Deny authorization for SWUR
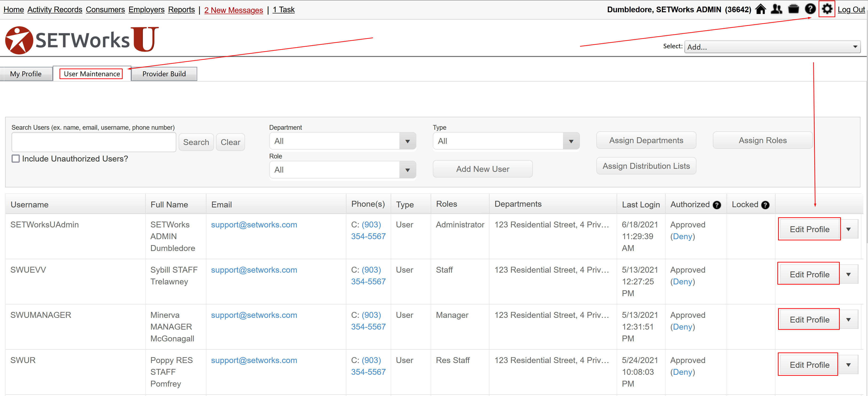Screen dimensions: 868x396 682,372
